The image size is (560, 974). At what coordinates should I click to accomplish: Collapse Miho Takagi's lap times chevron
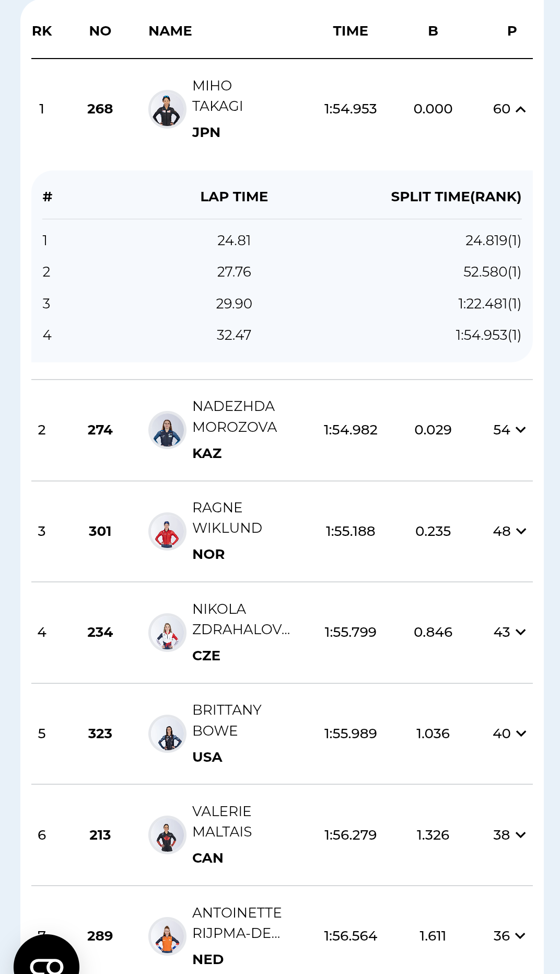pos(520,109)
